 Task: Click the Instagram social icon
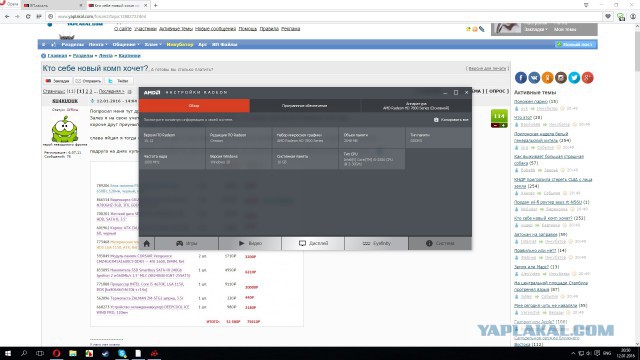tap(561, 78)
